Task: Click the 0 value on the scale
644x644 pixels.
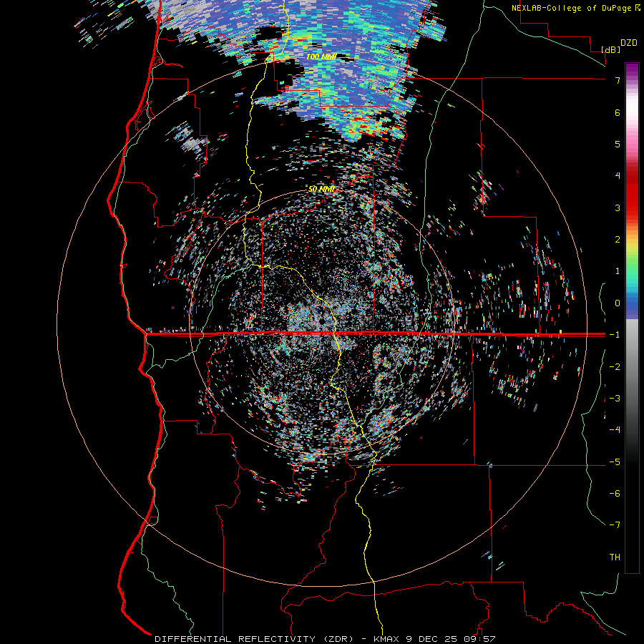Action: click(618, 303)
